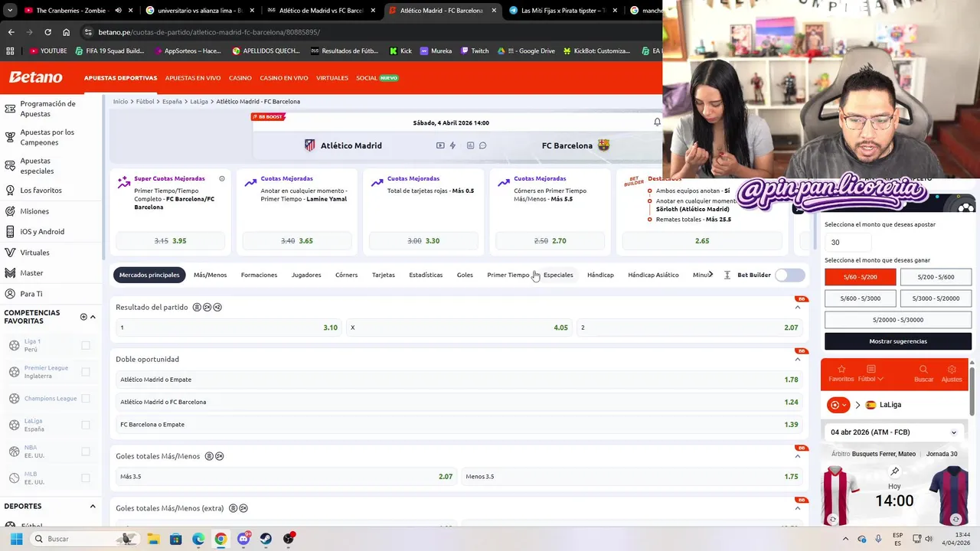Click the Apuestas por los Campeones trophy icon
Image resolution: width=980 pixels, height=551 pixels.
[10, 137]
